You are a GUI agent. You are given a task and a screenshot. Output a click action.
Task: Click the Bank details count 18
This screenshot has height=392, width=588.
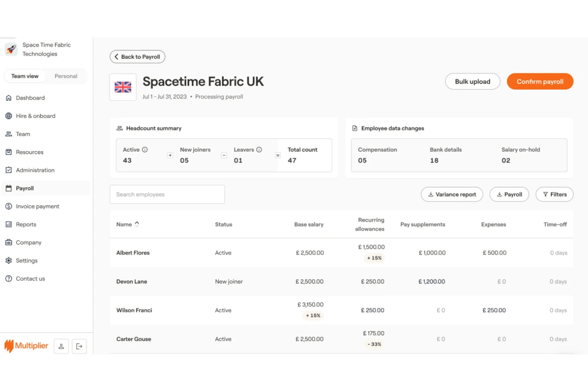434,160
